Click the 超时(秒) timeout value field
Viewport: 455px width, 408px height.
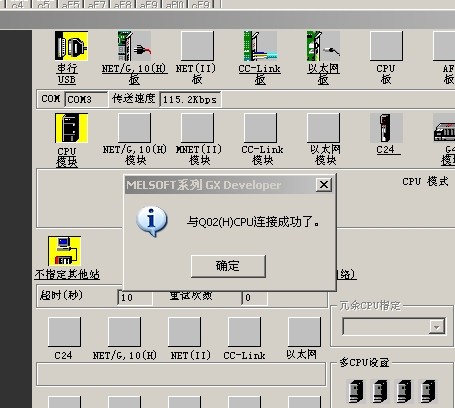(135, 297)
